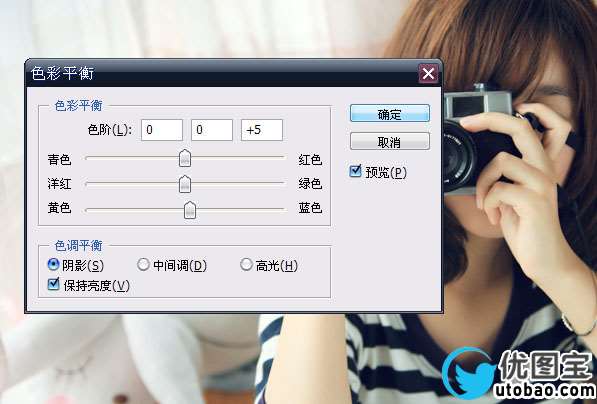
Task: Click the 取消 button
Action: tap(390, 142)
